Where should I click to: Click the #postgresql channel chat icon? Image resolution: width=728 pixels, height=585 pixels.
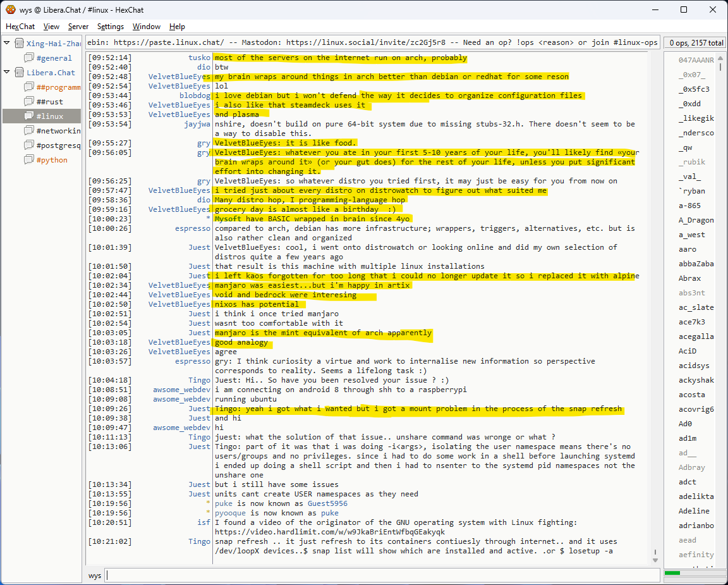(28, 145)
